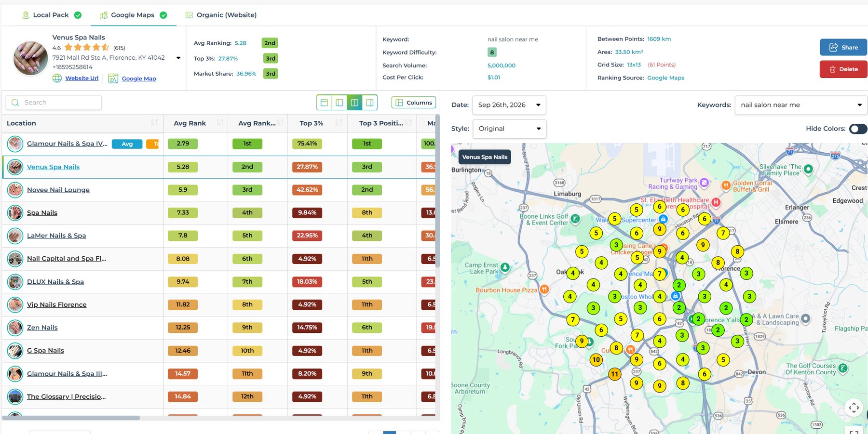
Task: Open the Spa Nails row link
Action: point(42,212)
